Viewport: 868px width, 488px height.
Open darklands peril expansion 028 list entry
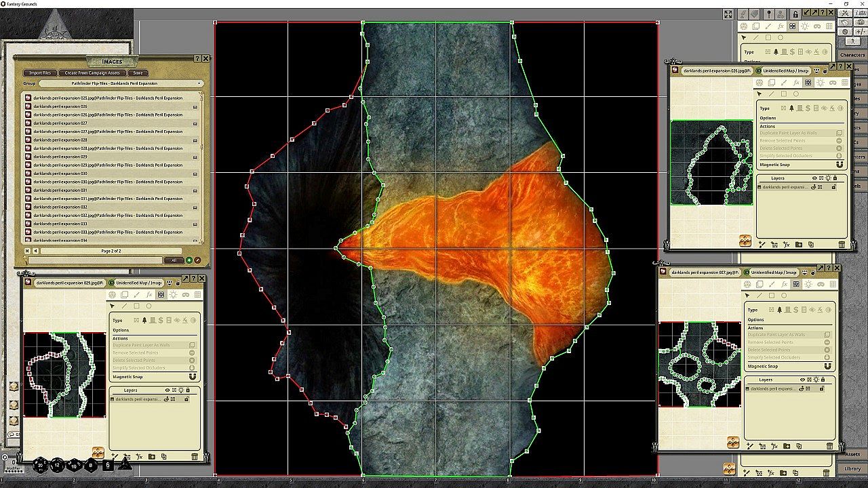113,140
